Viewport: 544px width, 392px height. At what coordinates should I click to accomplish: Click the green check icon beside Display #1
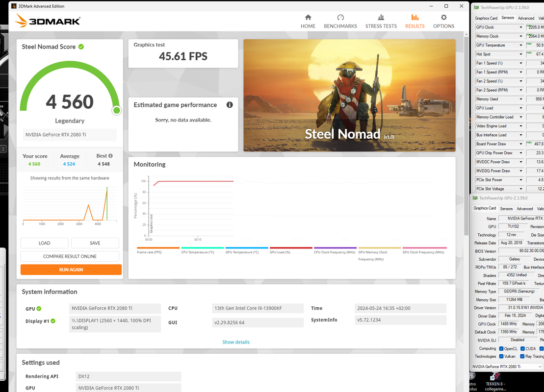pos(53,321)
